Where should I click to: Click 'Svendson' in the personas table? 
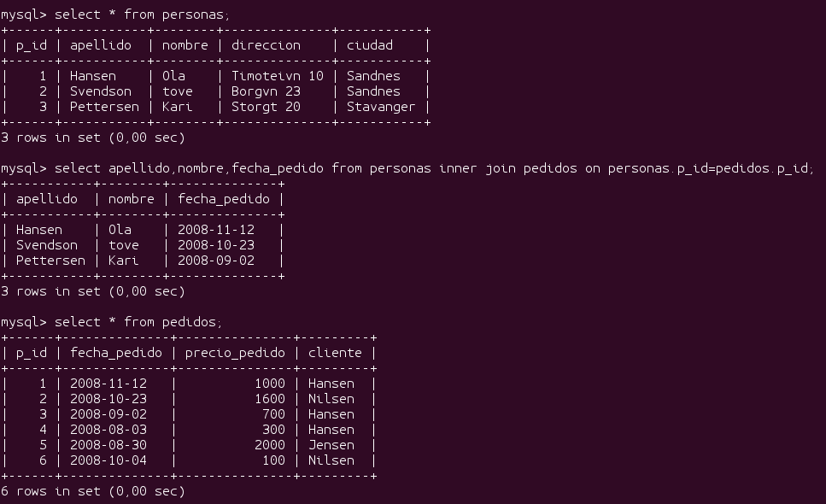pos(101,91)
